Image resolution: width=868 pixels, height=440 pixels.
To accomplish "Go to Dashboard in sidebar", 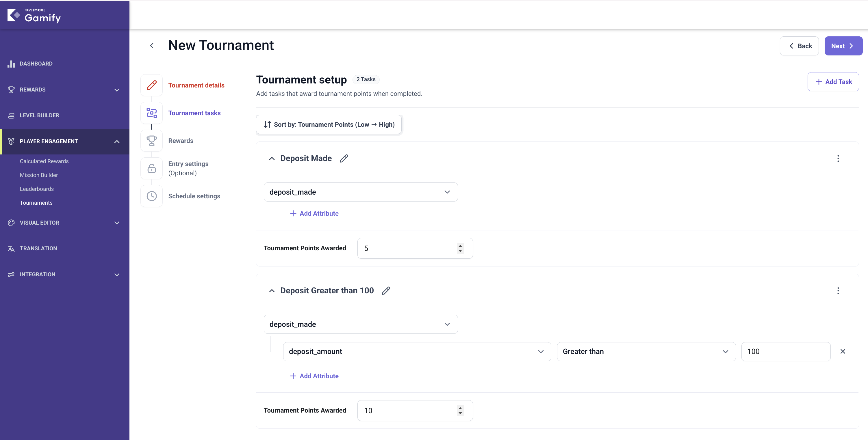I will 36,64.
